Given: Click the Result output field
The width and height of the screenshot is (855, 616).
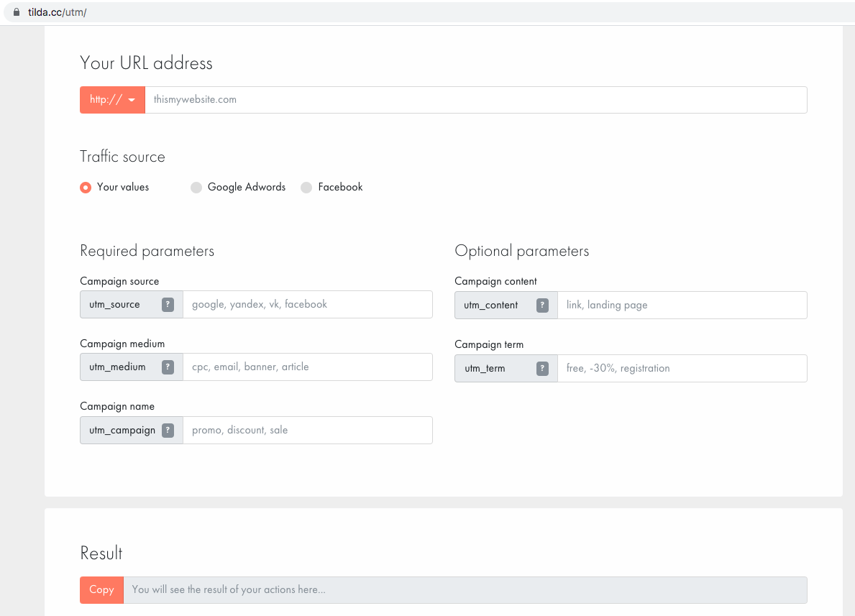Looking at the screenshot, I should [465, 589].
